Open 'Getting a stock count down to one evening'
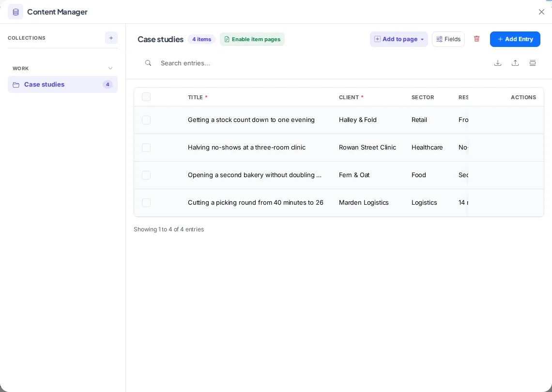The width and height of the screenshot is (552, 392). [251, 120]
